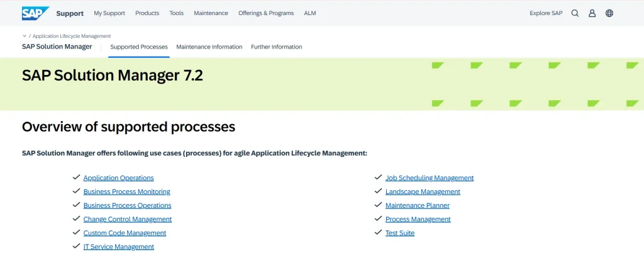Open the globe language selector icon
Viewport: 644px width, 269px height.
coord(609,13)
